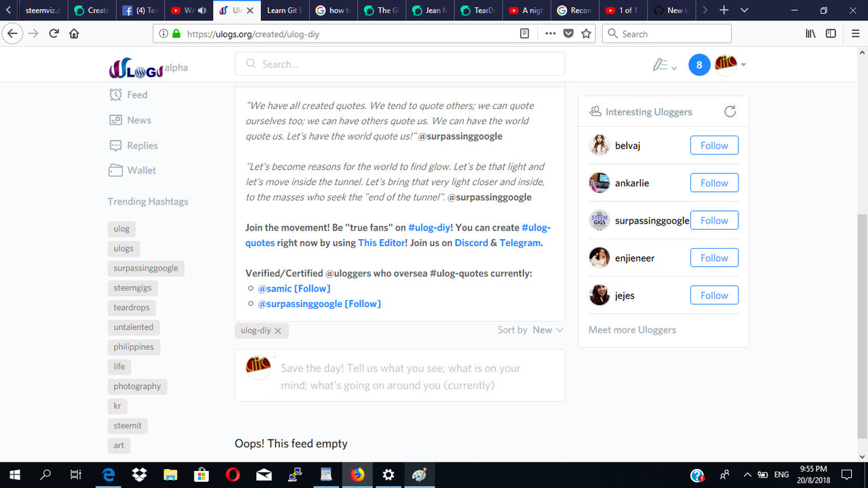Viewport: 868px width, 488px height.
Task: Toggle reader view in address bar
Action: click(x=524, y=33)
